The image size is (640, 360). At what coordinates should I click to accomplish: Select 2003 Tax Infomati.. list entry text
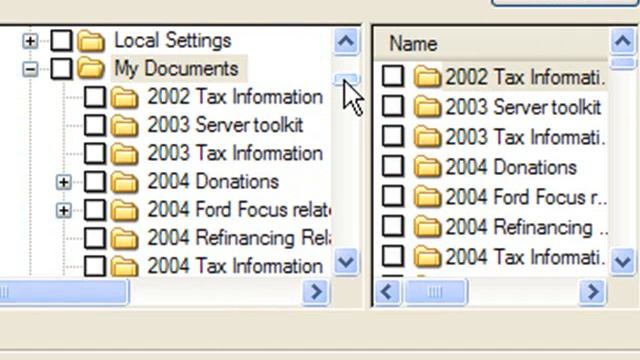[x=525, y=137]
